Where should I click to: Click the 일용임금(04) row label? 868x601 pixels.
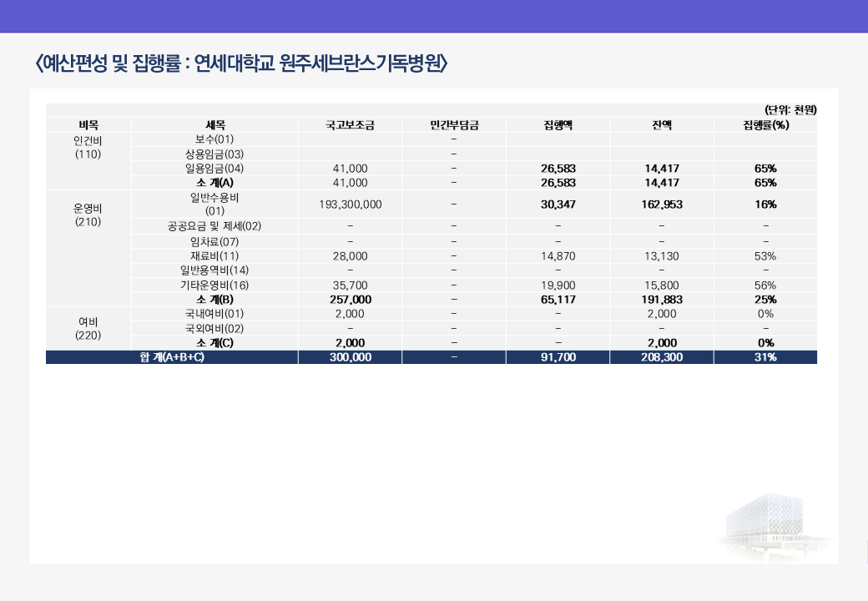click(x=214, y=169)
